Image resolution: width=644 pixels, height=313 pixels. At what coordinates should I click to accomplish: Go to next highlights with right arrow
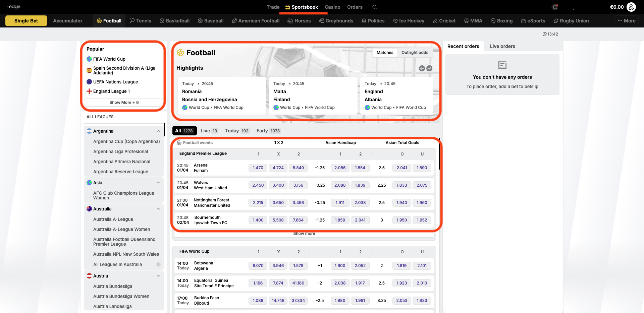(x=429, y=68)
